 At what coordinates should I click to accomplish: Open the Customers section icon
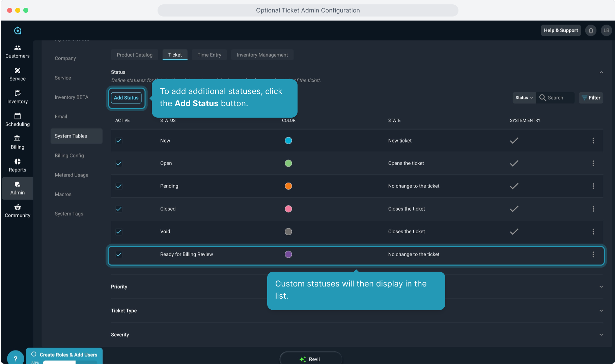point(18,48)
